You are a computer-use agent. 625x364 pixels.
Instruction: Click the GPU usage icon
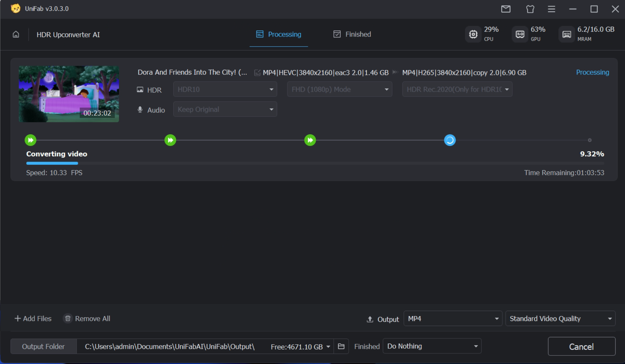[520, 34]
